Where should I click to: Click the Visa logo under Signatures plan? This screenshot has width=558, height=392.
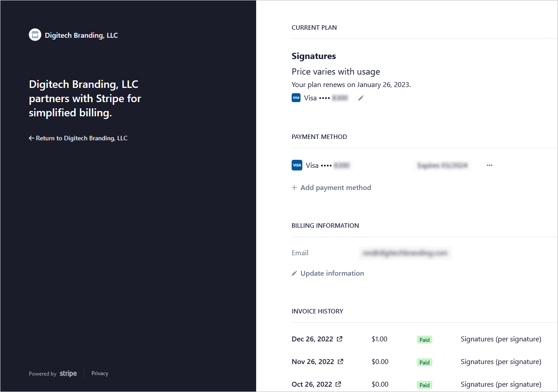(296, 98)
